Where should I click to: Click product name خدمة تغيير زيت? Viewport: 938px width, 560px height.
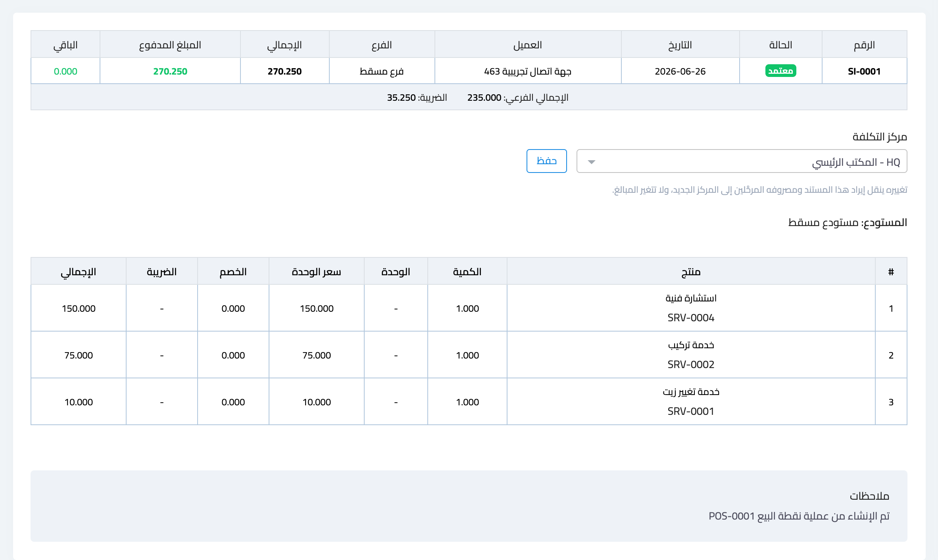691,392
